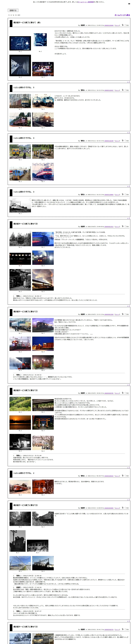
Task: Click trash icon on 掲示板サービス終了に寄せて⑥ post
Action: click(x=123, y=393)
